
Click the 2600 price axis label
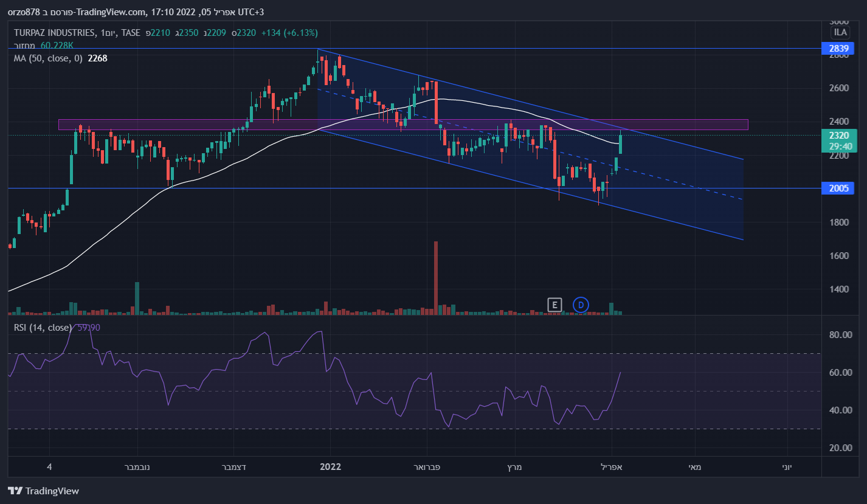pyautogui.click(x=838, y=88)
